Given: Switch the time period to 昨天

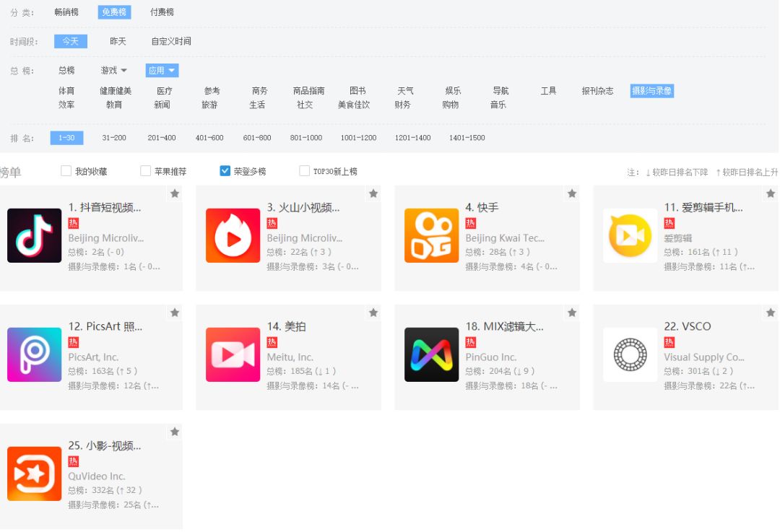Looking at the screenshot, I should click(x=118, y=41).
